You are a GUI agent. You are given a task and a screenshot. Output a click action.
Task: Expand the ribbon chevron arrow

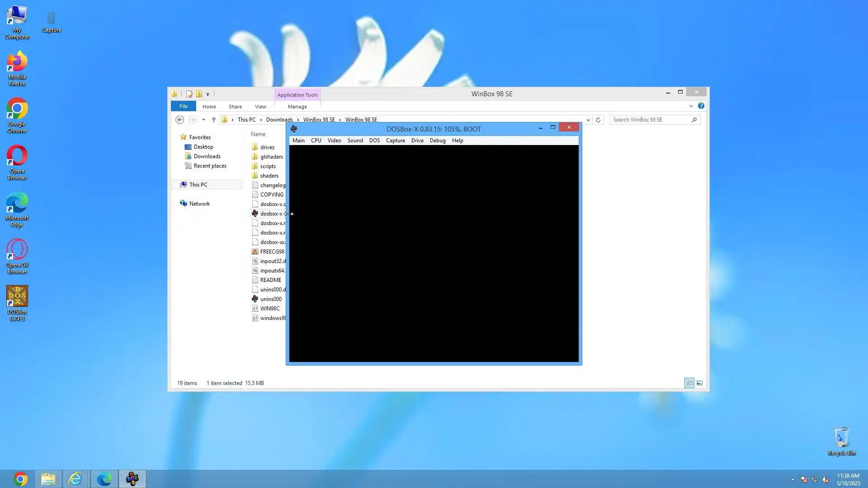click(691, 106)
